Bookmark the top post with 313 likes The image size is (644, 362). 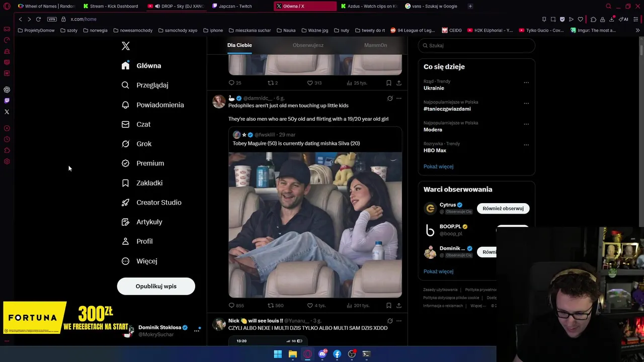(389, 83)
